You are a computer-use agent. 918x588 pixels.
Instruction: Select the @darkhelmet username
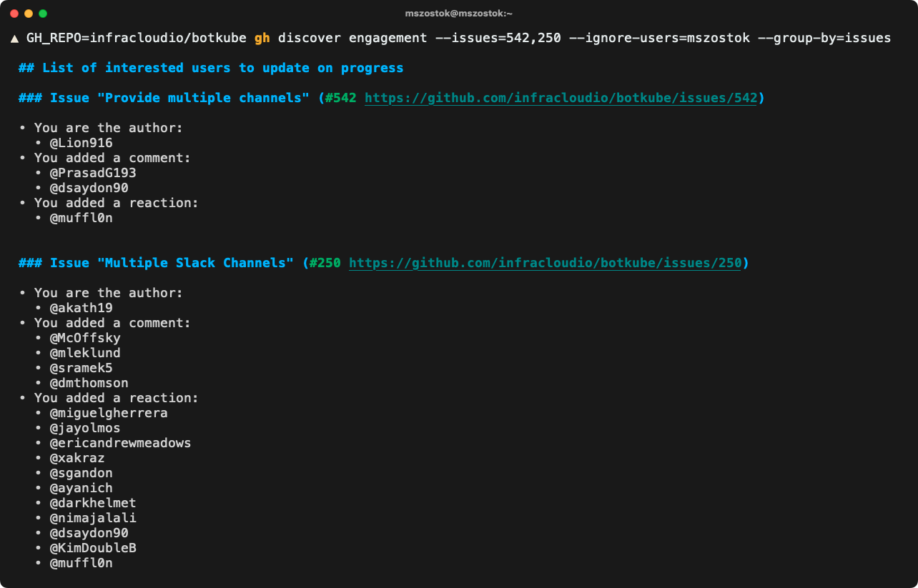pos(93,503)
